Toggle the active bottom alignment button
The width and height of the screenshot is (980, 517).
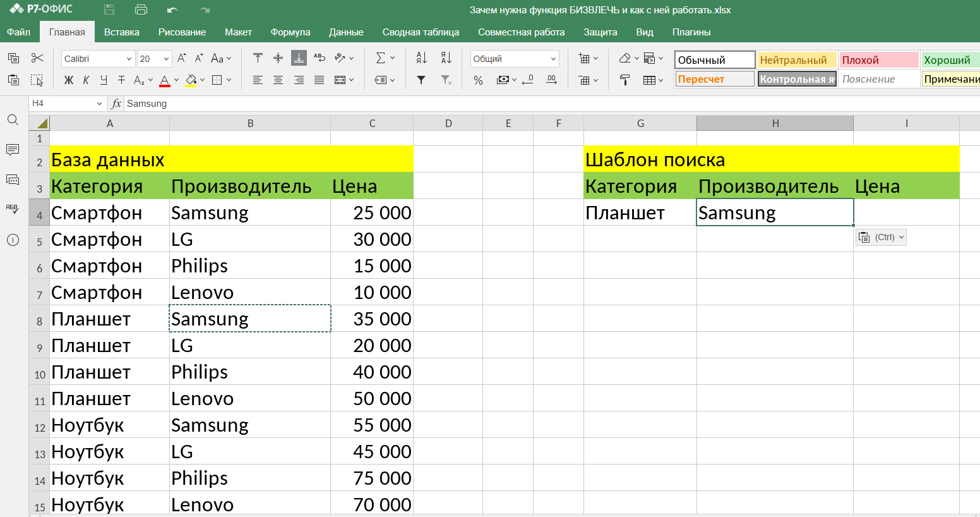(299, 58)
